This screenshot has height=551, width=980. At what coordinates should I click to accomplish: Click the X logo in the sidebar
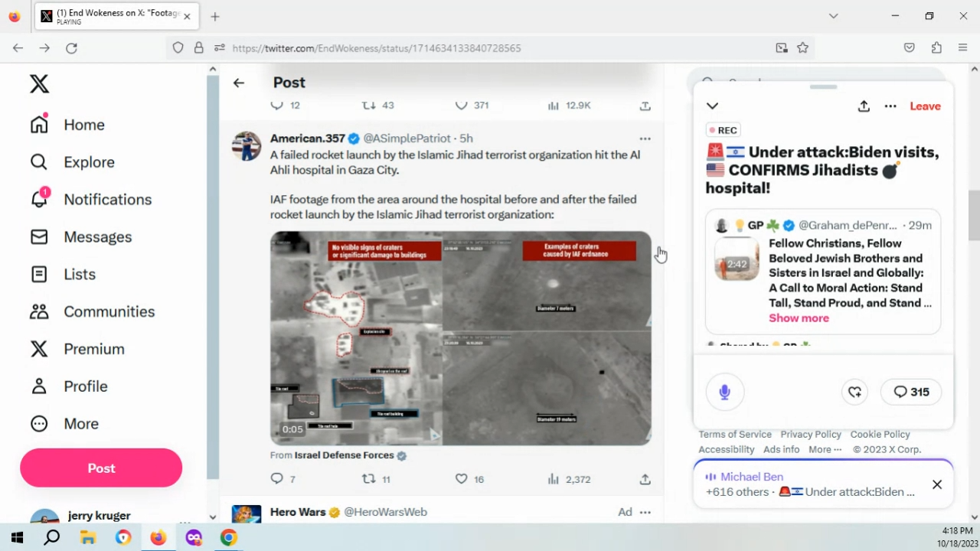[39, 84]
